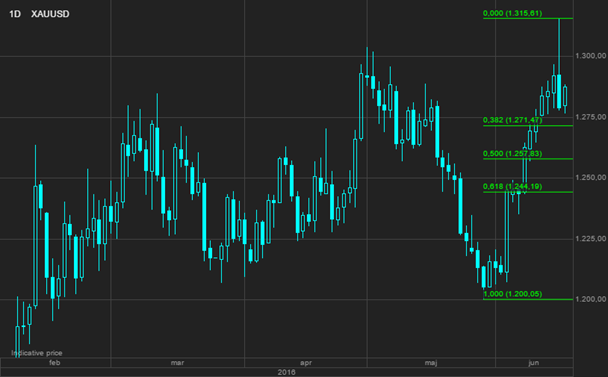Click the 1.200,00 price axis value

(x=591, y=299)
